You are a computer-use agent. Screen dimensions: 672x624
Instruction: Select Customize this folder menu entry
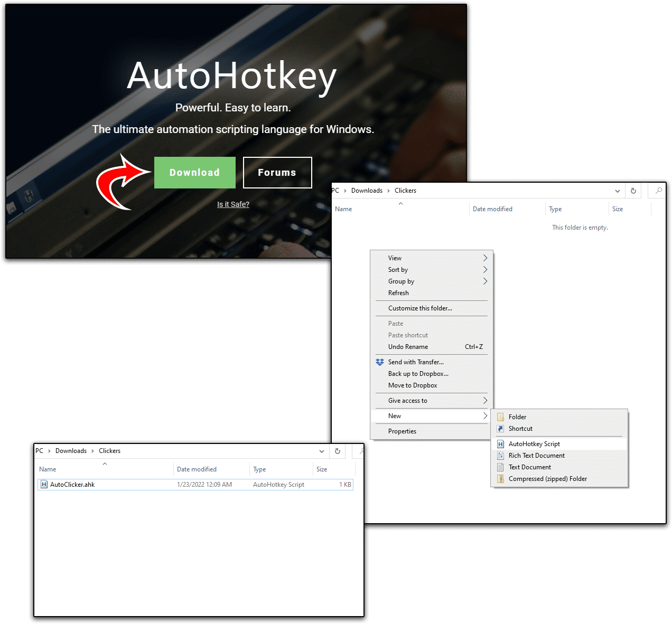(420, 308)
